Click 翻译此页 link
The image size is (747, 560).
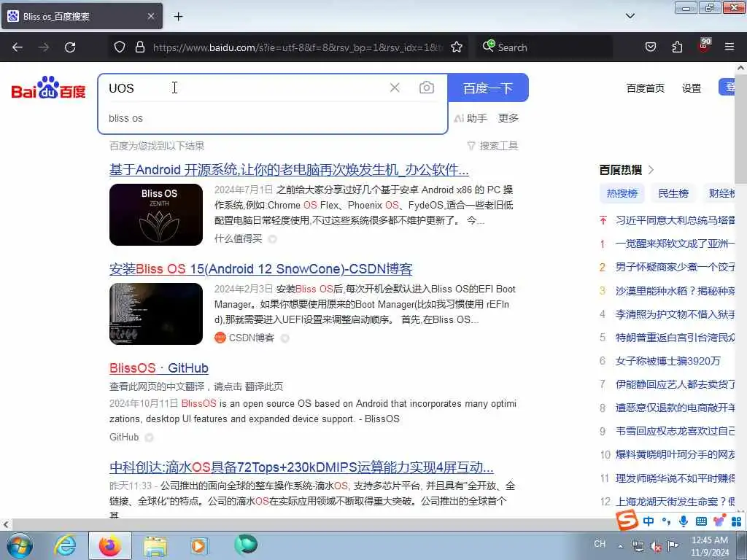click(263, 386)
